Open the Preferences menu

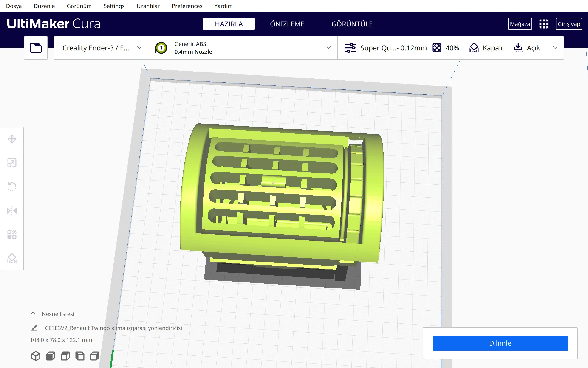[x=187, y=6]
